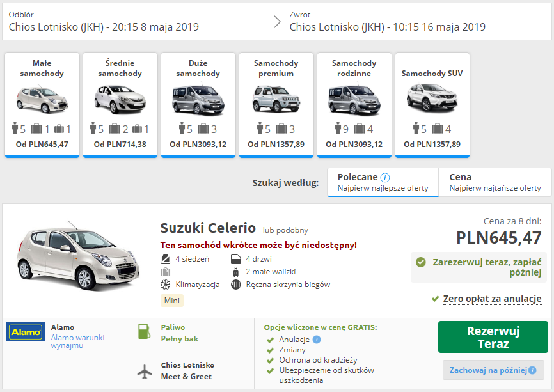This screenshot has width=554, height=392.
Task: Click the Średnie samochody car thumbnail
Action: tap(120, 100)
